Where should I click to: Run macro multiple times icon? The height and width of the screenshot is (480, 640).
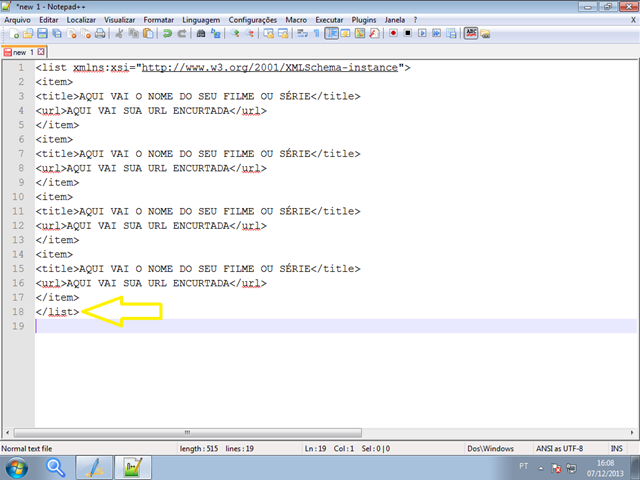click(436, 33)
